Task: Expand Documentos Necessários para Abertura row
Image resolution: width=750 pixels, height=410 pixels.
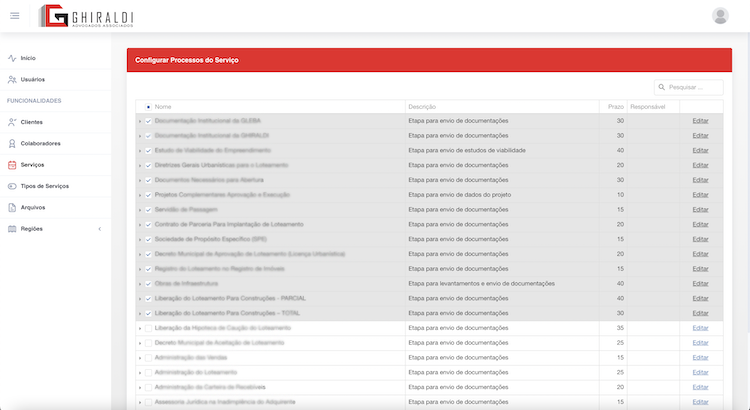Action: tap(140, 181)
